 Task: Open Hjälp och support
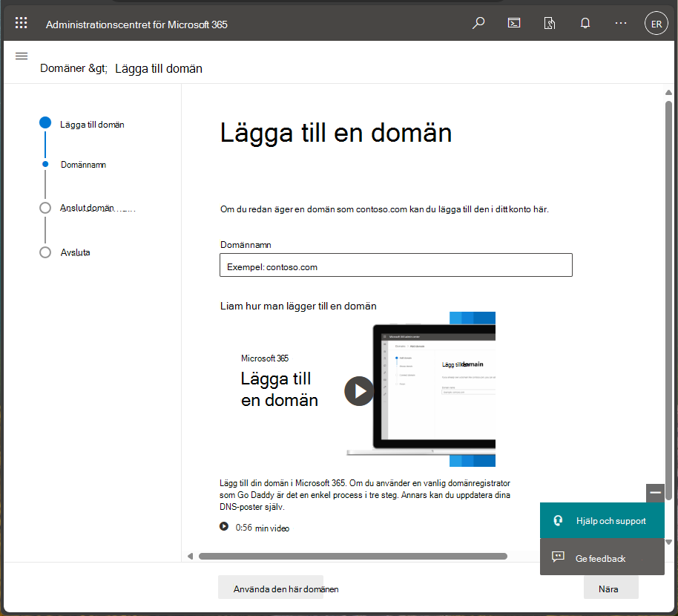[x=602, y=520]
